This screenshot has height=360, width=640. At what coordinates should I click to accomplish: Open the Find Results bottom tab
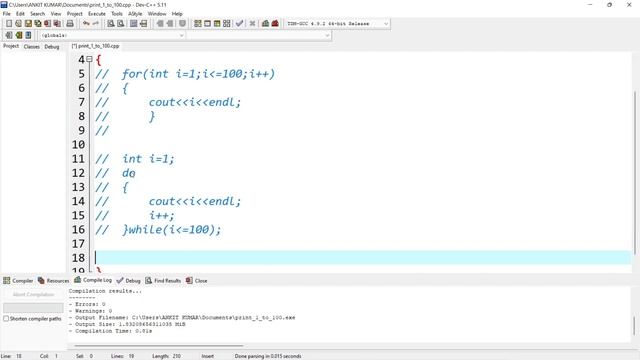163,280
